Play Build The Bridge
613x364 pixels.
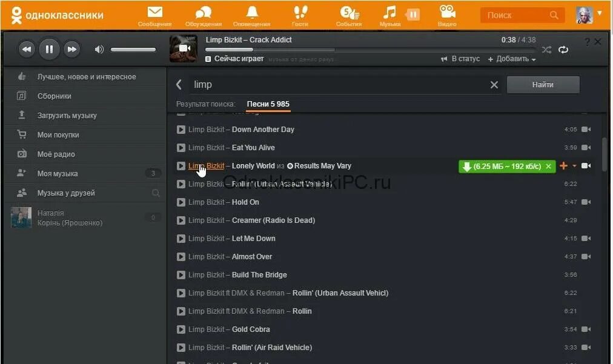(181, 275)
